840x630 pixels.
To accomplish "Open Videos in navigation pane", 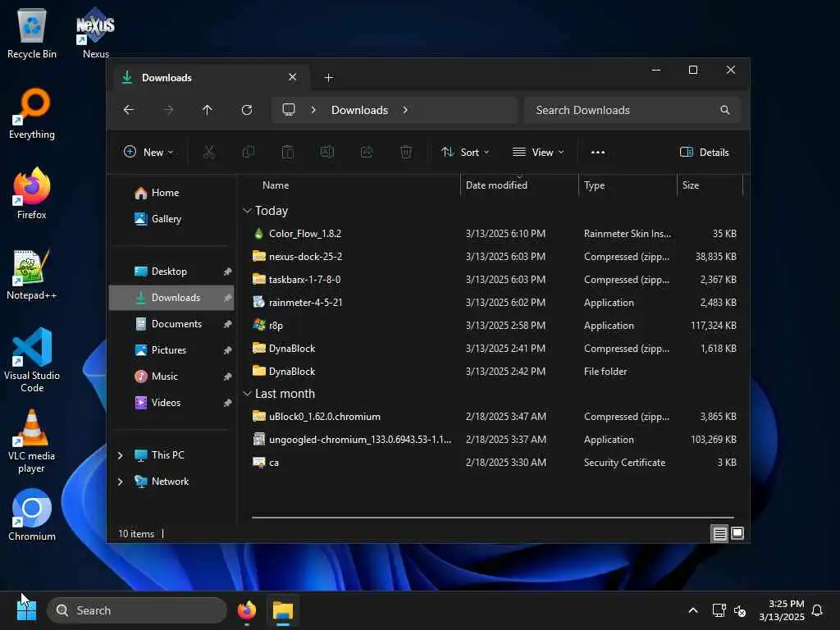I will pos(172,403).
